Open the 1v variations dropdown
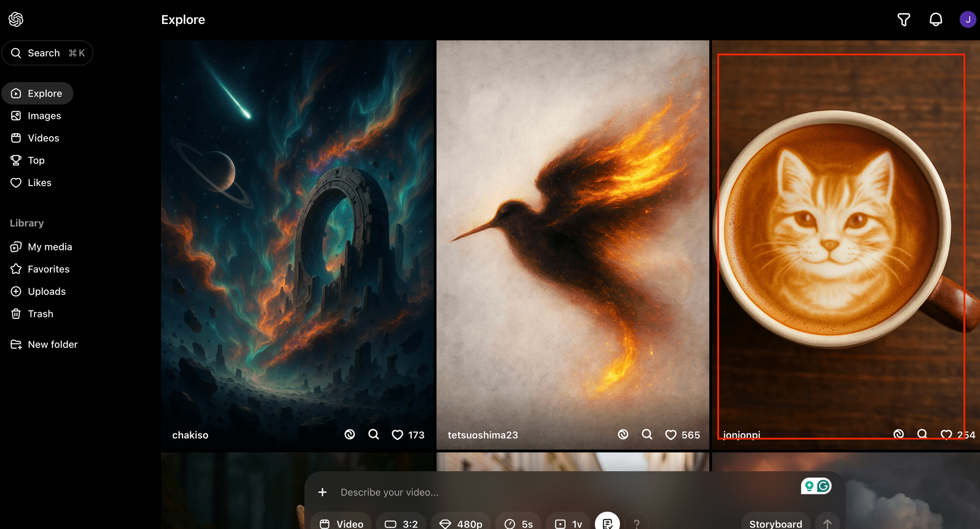Viewport: 980px width, 529px height. tap(568, 524)
